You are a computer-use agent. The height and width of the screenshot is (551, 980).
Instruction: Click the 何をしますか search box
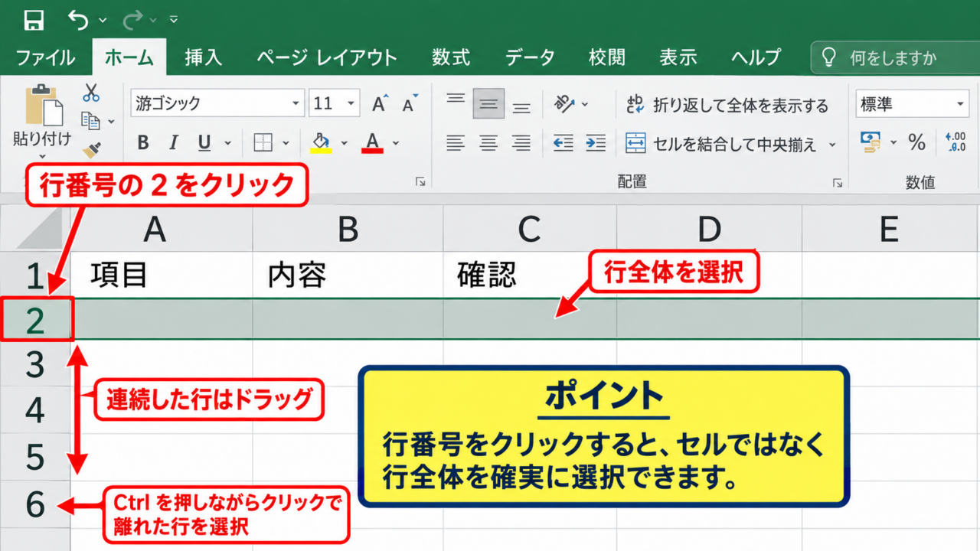[x=894, y=57]
